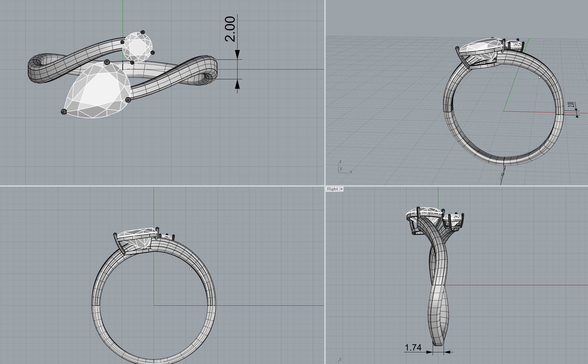This screenshot has height=364, width=588.
Task: Click the pear-shaped gemstone in Top viewport
Action: point(98,90)
